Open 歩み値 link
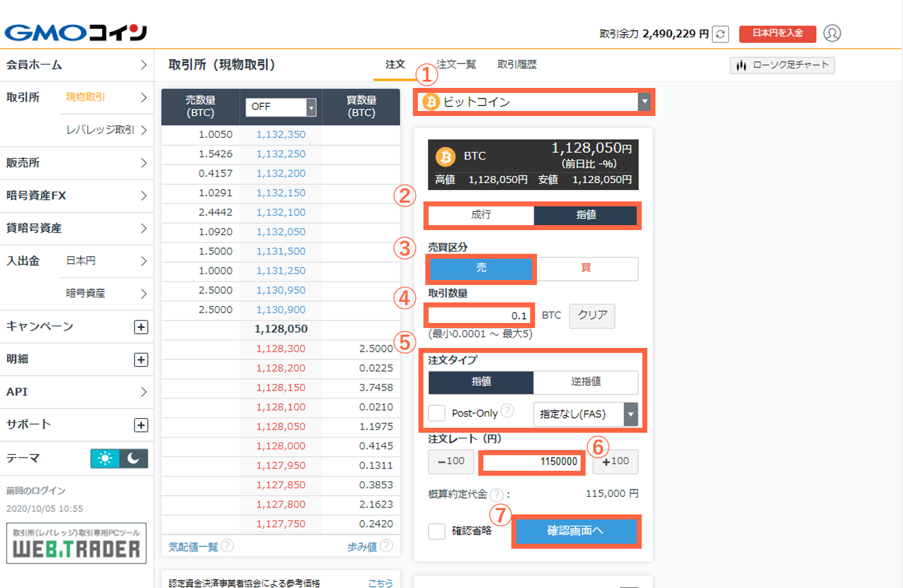 362,547
